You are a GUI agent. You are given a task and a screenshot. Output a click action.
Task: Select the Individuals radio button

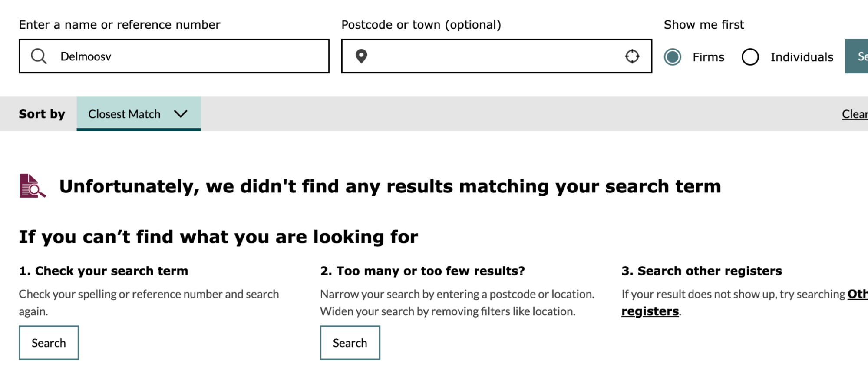click(750, 57)
